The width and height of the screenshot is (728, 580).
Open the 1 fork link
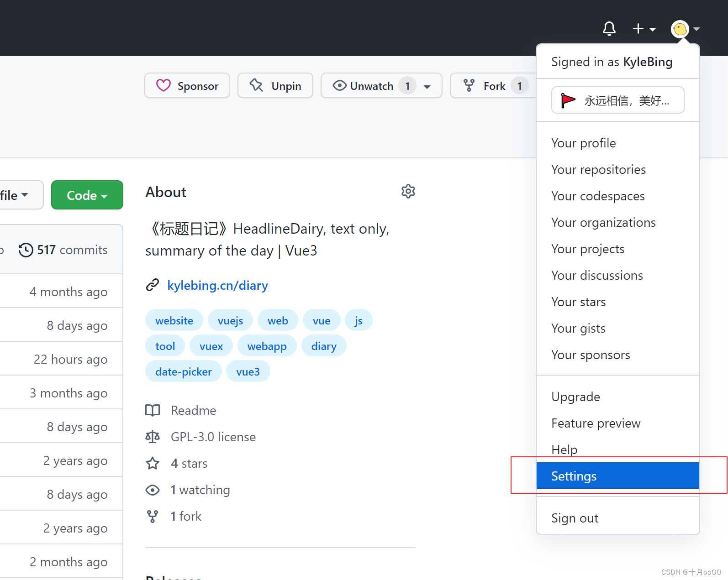coord(186,516)
